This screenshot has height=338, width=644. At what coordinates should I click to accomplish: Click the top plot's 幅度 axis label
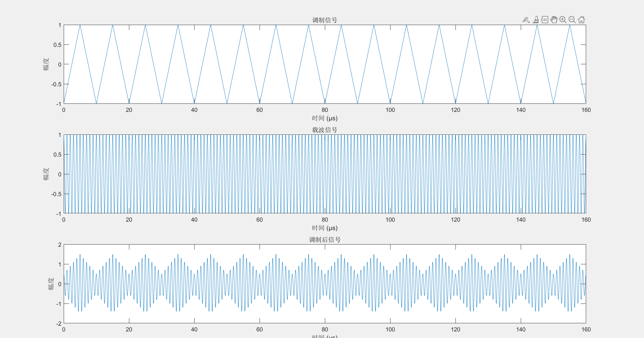46,64
